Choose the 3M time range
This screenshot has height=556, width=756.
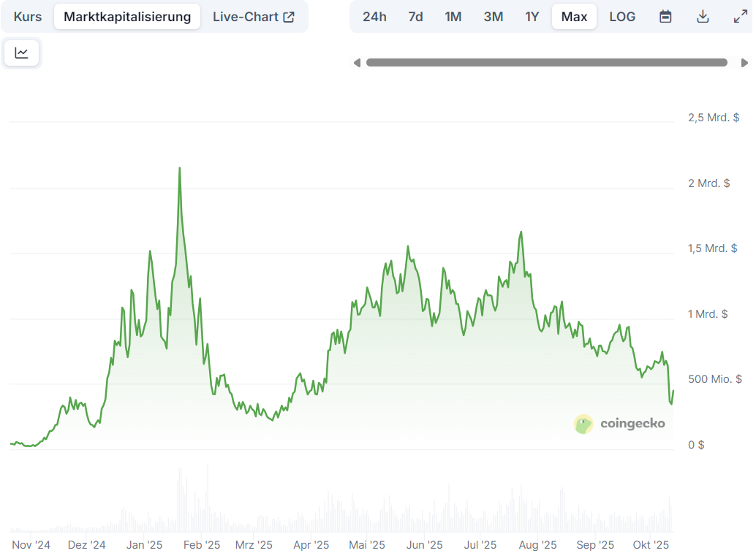pos(494,17)
